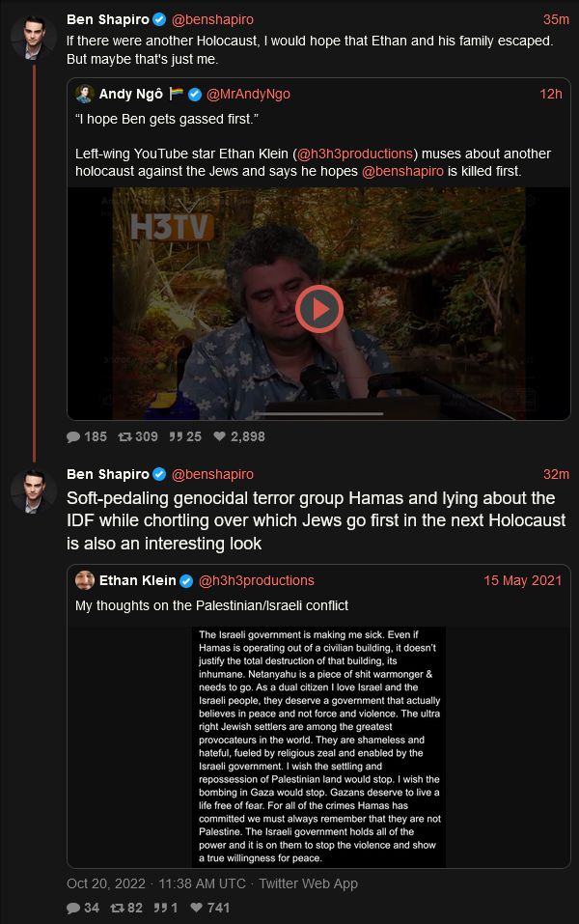Click Ethan Klein's small profile picture

pyautogui.click(x=85, y=580)
